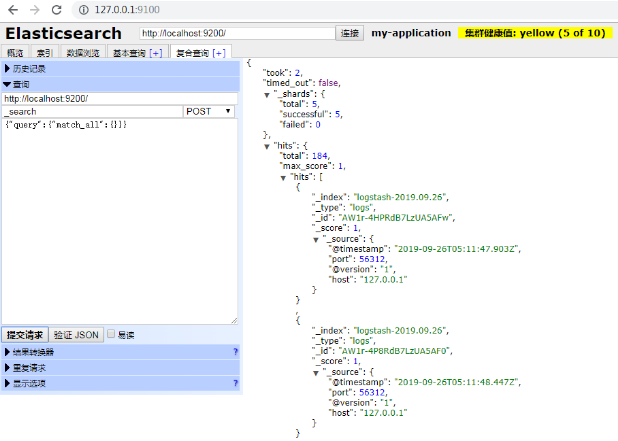Expand the 结果转换器 section
Screen dimensions: 618x441
coord(121,352)
